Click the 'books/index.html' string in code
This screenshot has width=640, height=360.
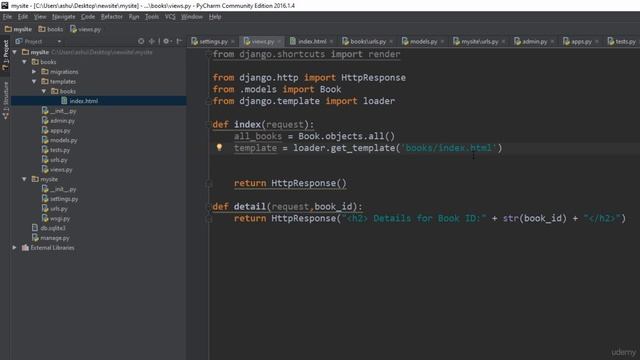(449, 148)
